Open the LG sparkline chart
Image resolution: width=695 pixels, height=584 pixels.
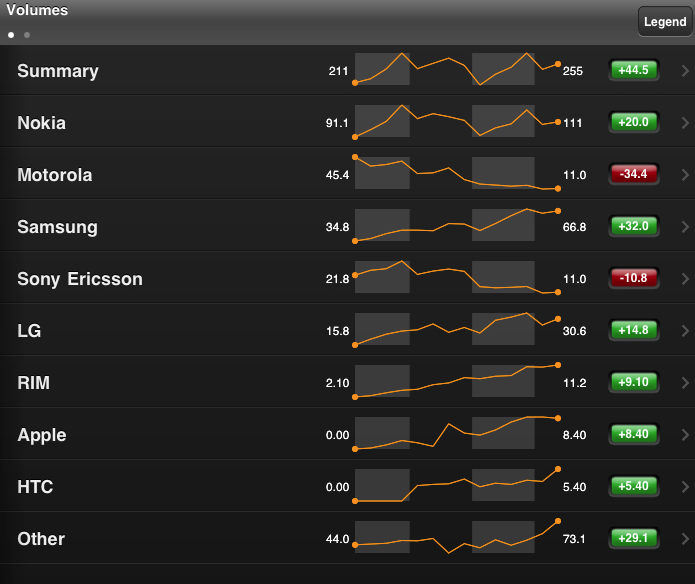tap(457, 329)
